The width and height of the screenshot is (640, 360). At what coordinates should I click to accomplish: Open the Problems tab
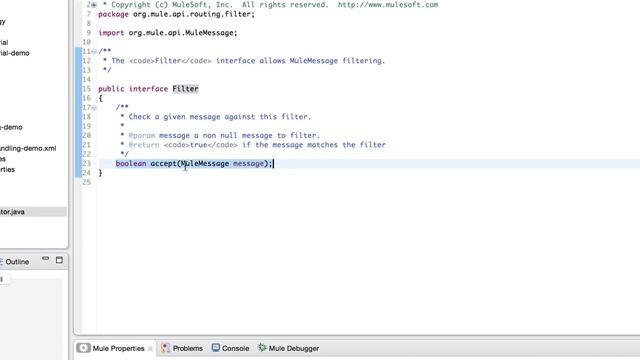182,348
